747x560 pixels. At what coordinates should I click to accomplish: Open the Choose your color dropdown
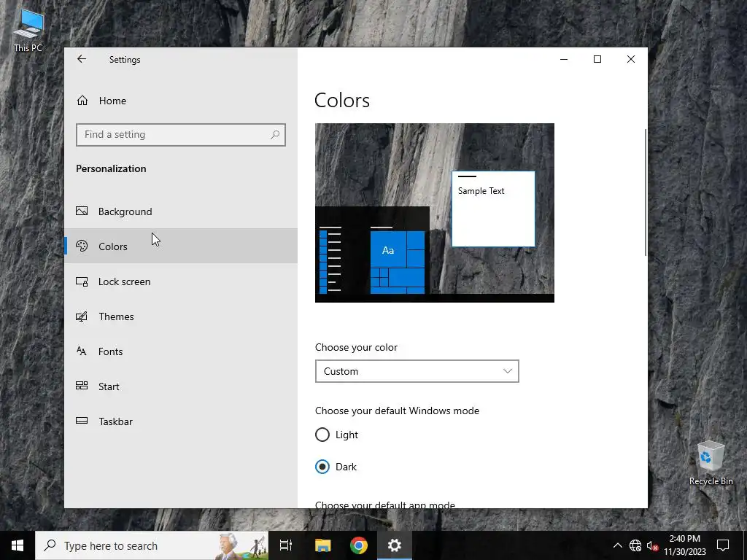417,371
